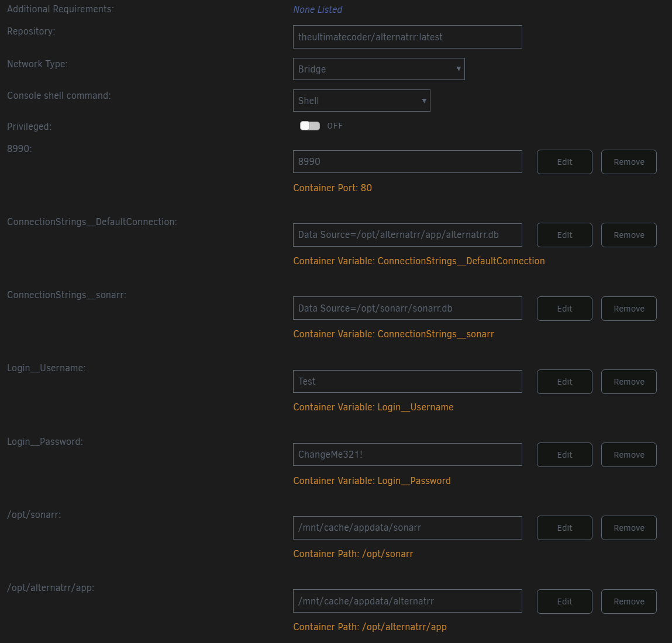Click the Repository input field
Screen dimensions: 672x643
point(407,37)
